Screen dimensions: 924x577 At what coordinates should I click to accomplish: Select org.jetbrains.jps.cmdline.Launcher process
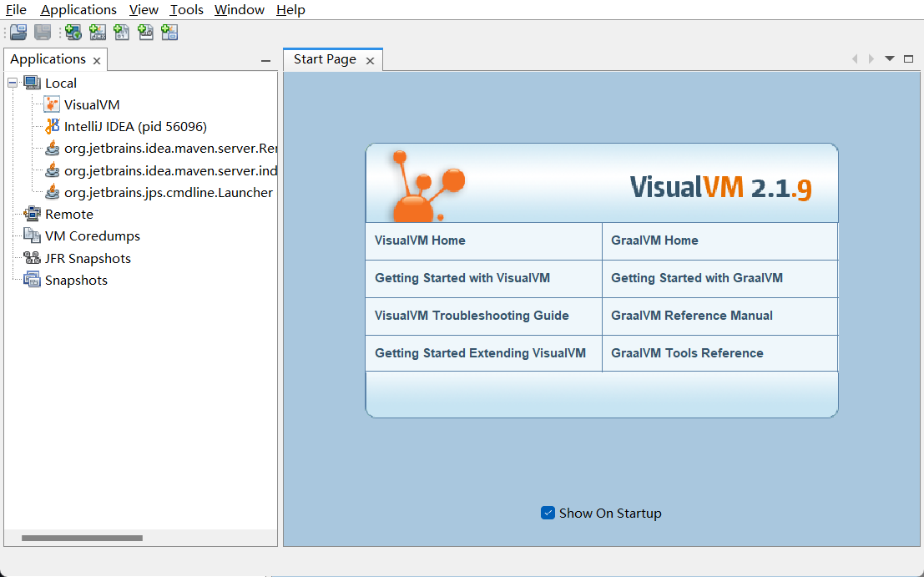click(x=168, y=192)
